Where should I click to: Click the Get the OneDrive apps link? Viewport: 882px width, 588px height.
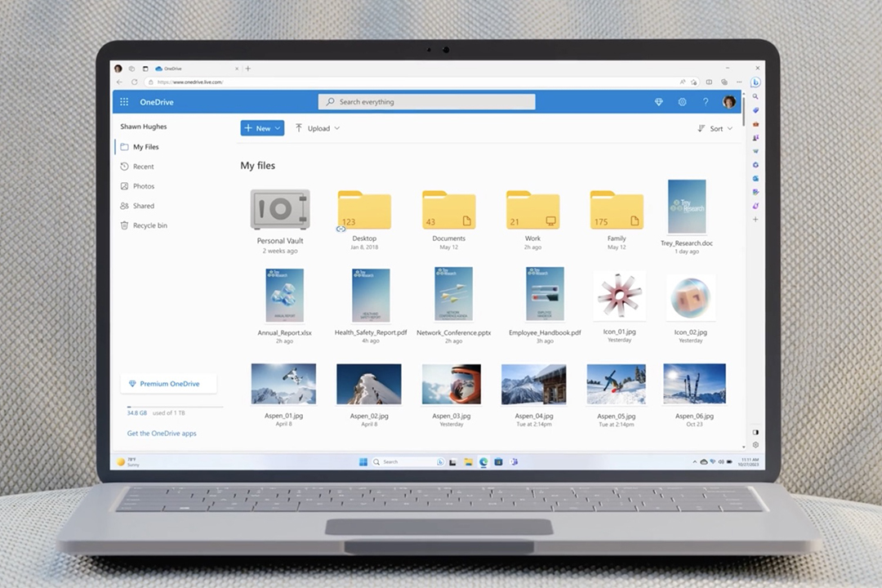click(161, 433)
